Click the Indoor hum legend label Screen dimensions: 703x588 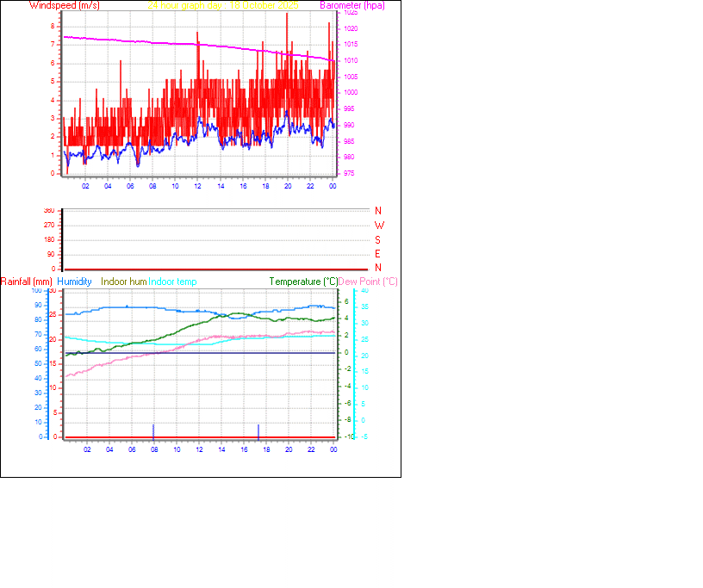point(122,282)
